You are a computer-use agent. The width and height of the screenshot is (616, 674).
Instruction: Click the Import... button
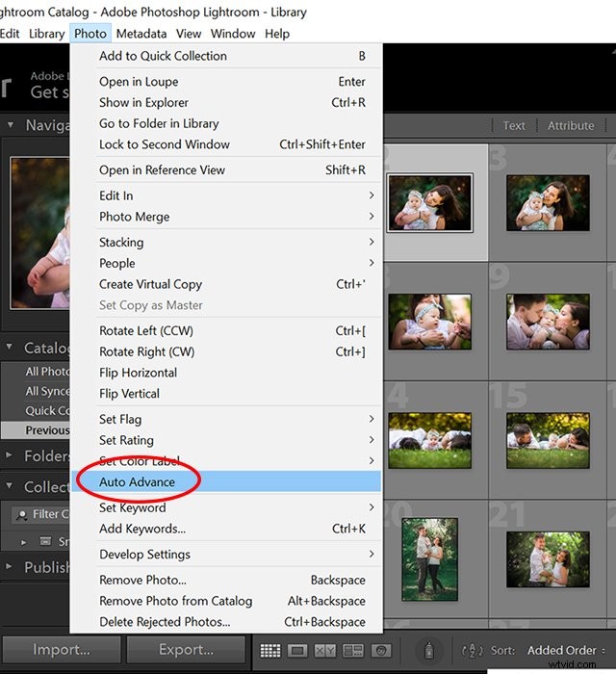click(61, 650)
